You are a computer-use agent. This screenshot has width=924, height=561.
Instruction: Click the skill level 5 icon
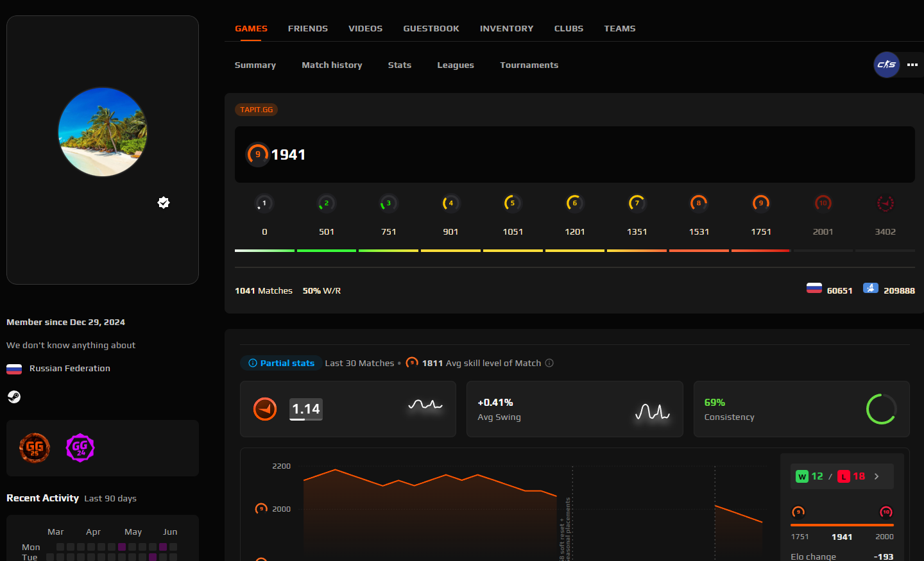pyautogui.click(x=513, y=203)
